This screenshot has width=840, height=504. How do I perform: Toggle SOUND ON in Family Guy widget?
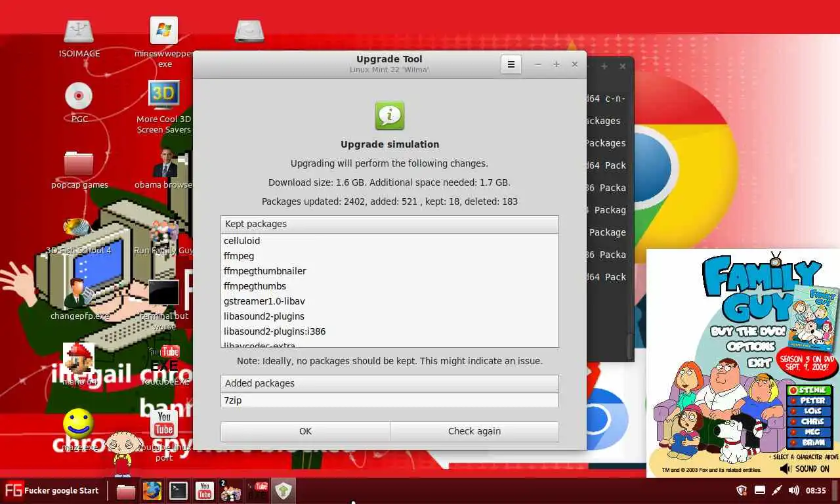(x=805, y=469)
